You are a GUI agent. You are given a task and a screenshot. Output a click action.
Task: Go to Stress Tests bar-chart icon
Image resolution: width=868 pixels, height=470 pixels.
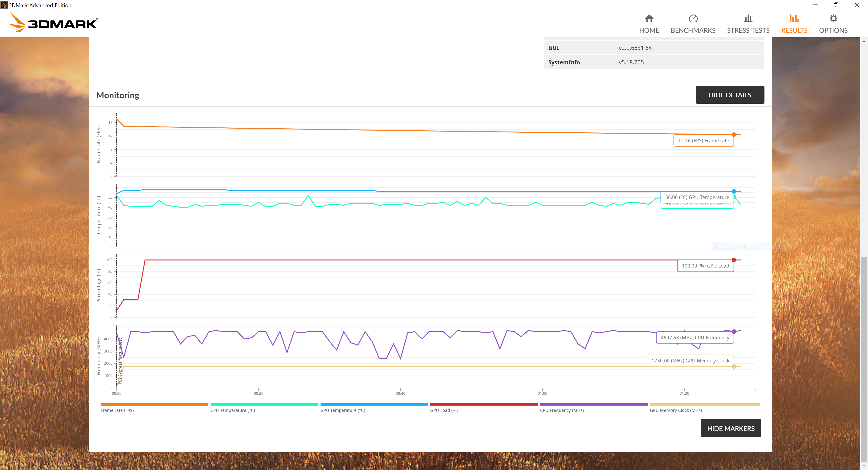pos(748,18)
